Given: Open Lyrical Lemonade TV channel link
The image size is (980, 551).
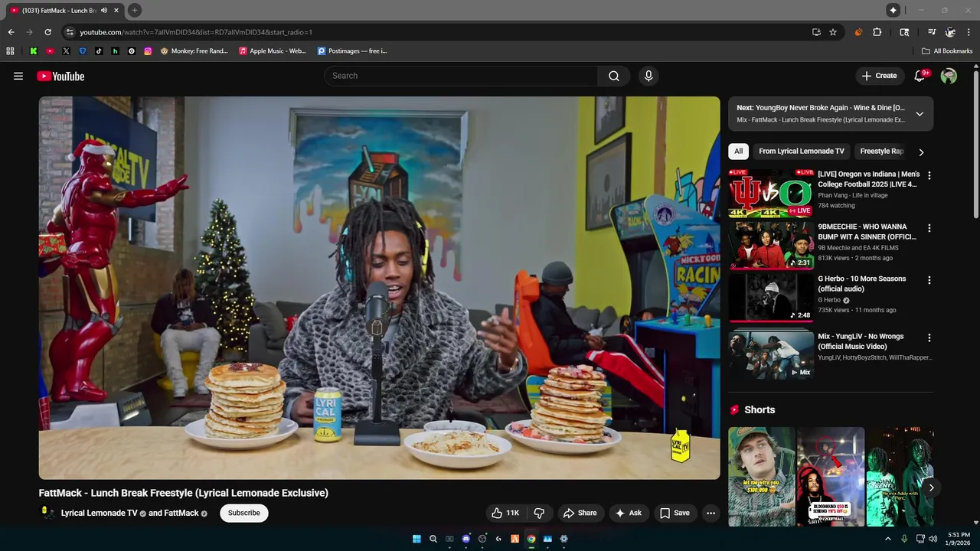Looking at the screenshot, I should point(99,513).
